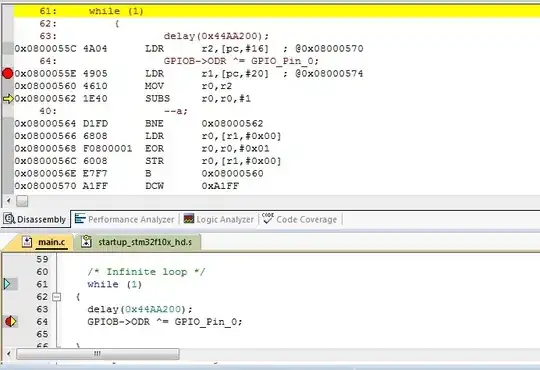Click the main.c file icon
The height and width of the screenshot is (370, 540).
coord(27,241)
